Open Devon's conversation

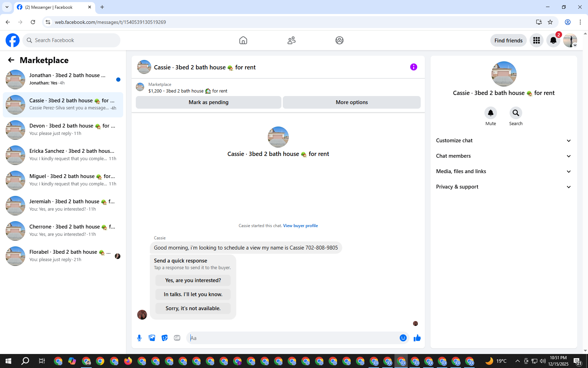(x=63, y=130)
